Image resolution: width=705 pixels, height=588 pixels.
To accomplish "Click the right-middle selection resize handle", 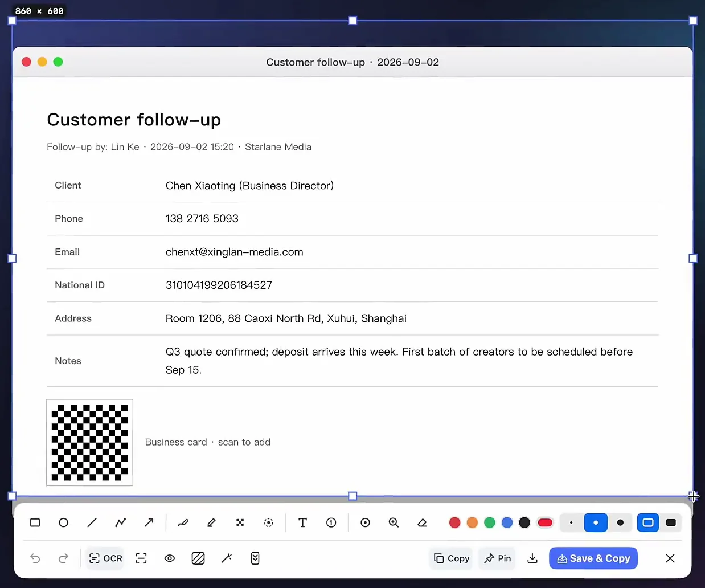I will pyautogui.click(x=693, y=258).
